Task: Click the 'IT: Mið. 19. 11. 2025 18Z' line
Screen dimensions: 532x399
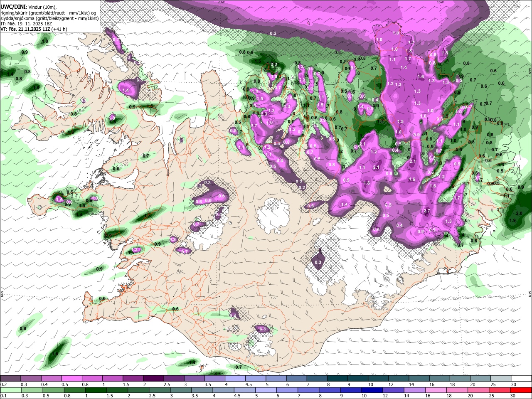Action: coord(26,24)
